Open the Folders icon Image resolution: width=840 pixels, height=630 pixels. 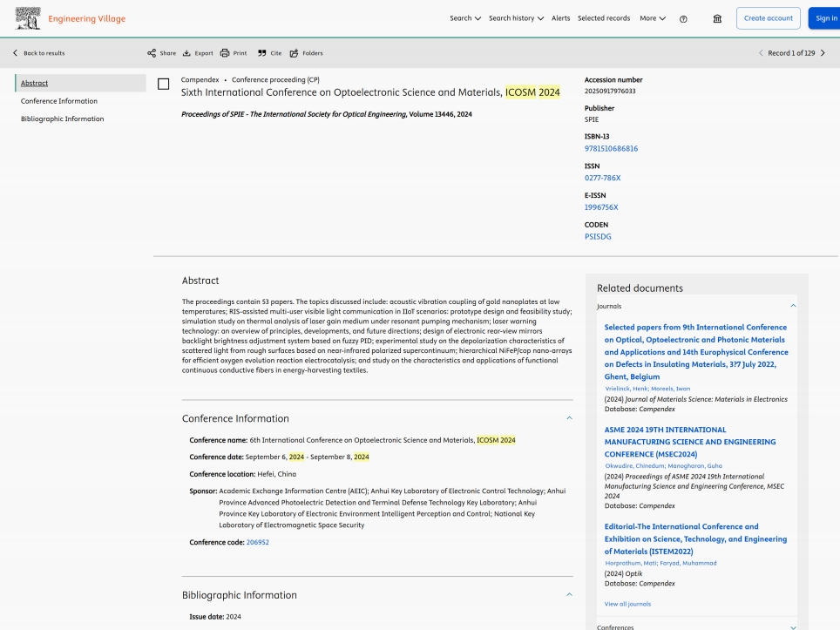(295, 53)
